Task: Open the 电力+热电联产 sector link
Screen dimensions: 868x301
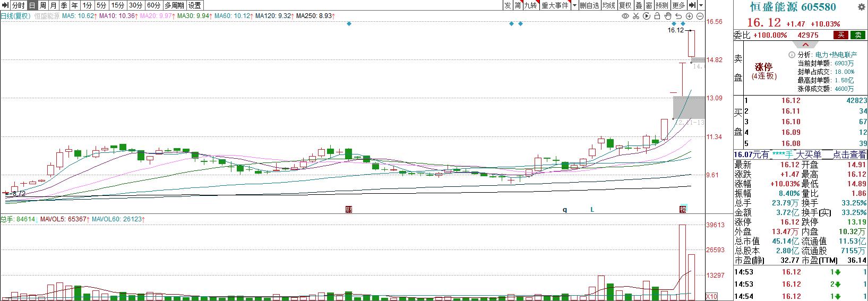Action: tap(836, 55)
